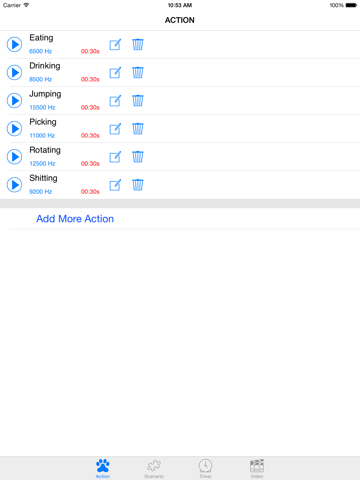The width and height of the screenshot is (360, 480).
Task: Tap the Wi-Fi icon in status bar
Action: pyautogui.click(x=26, y=5)
